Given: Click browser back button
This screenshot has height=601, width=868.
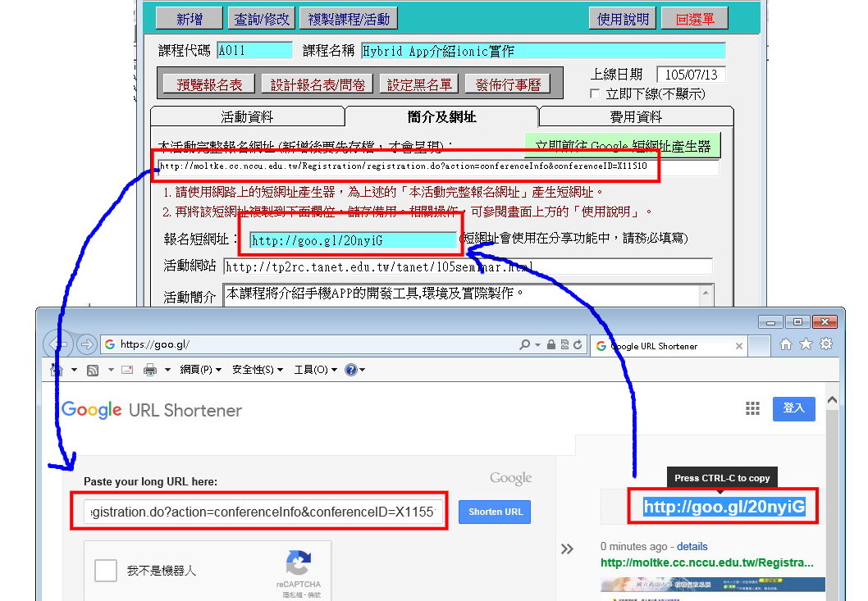Looking at the screenshot, I should pyautogui.click(x=57, y=344).
